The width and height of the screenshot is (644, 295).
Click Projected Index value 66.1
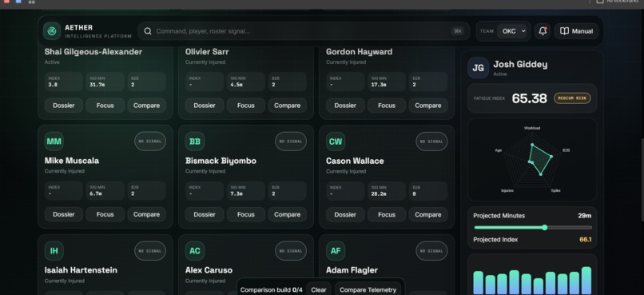(x=586, y=240)
